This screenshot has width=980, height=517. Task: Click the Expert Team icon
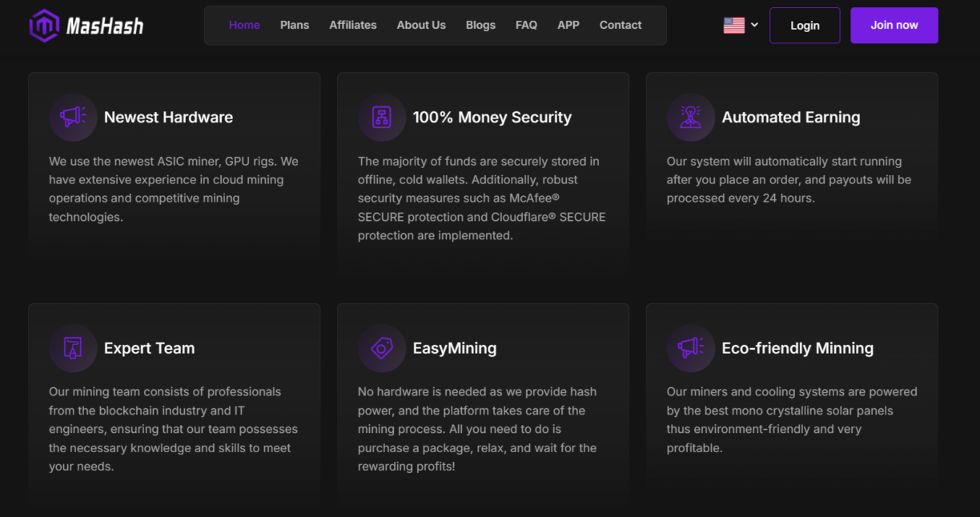click(73, 348)
